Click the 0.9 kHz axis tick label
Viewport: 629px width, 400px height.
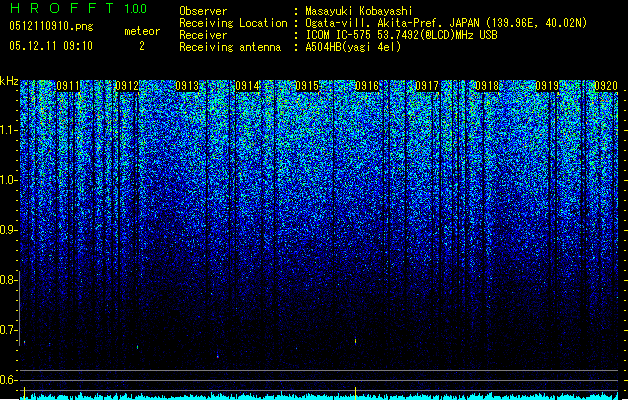[x=8, y=230]
